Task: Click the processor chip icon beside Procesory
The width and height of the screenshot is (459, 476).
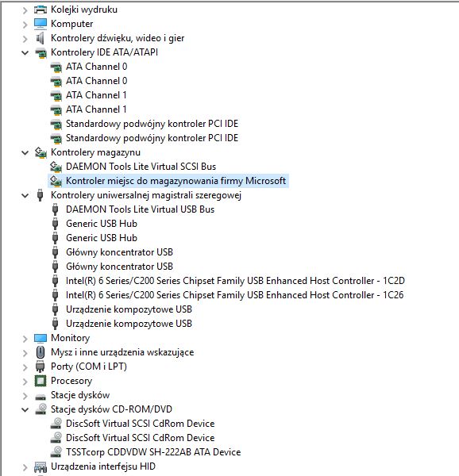Action: point(40,381)
